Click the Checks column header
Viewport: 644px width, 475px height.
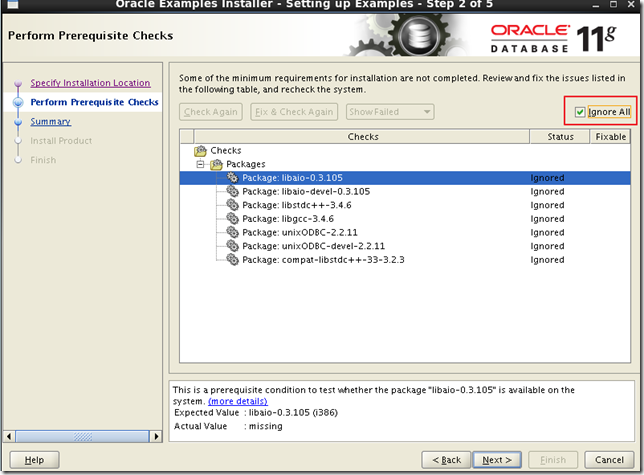[x=362, y=137]
